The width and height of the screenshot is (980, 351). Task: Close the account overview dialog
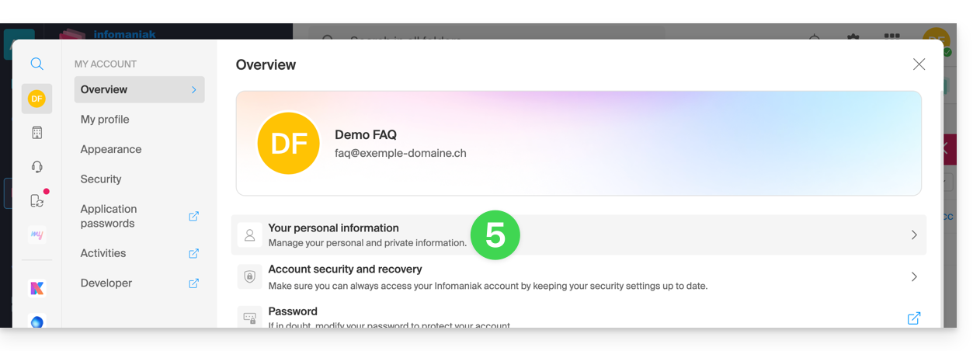tap(919, 64)
